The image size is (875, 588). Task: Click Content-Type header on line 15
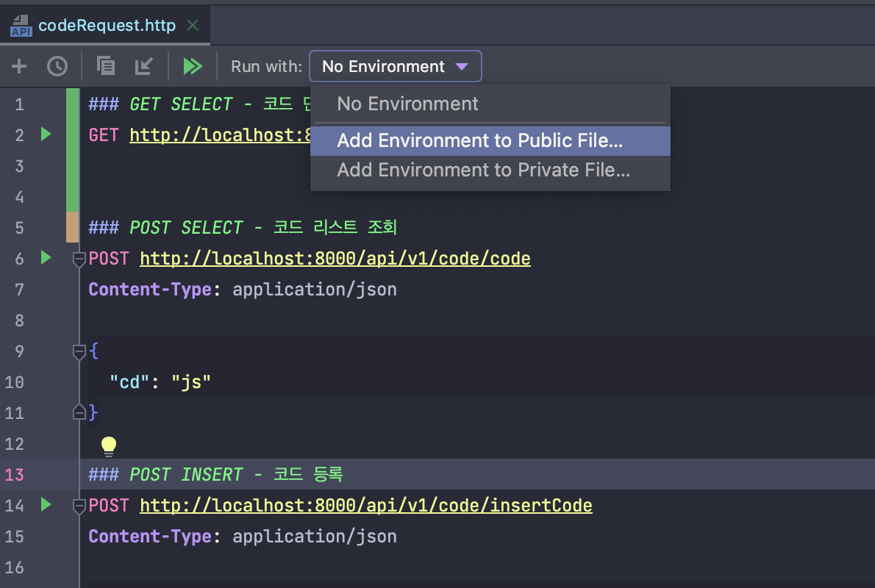tap(150, 537)
